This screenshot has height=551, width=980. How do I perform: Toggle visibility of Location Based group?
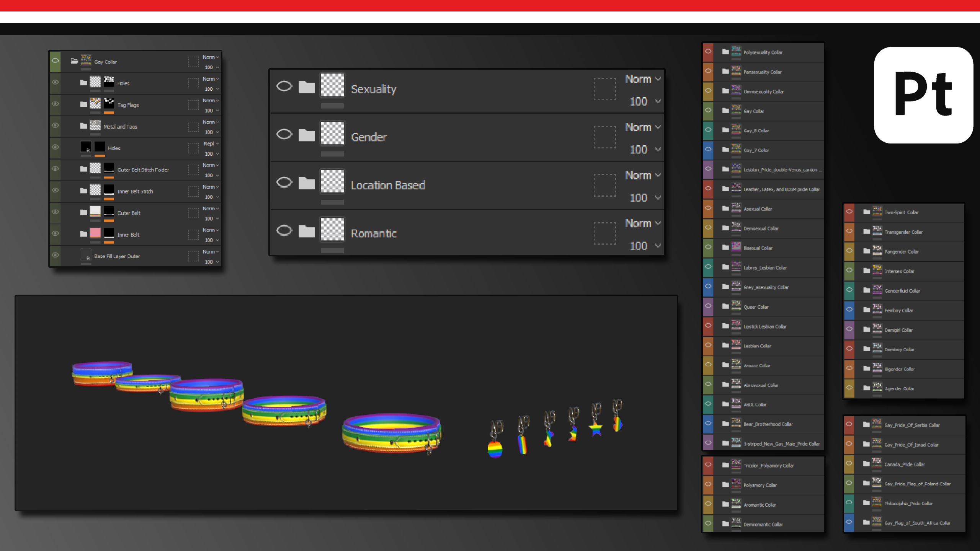coord(284,183)
